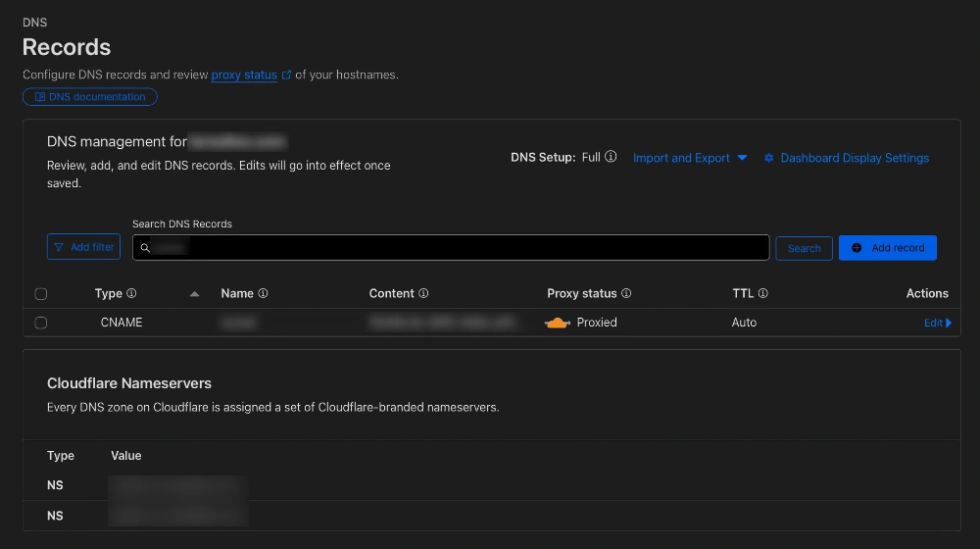Click the Cloudflare Nameservers heading
980x549 pixels.
(x=129, y=383)
